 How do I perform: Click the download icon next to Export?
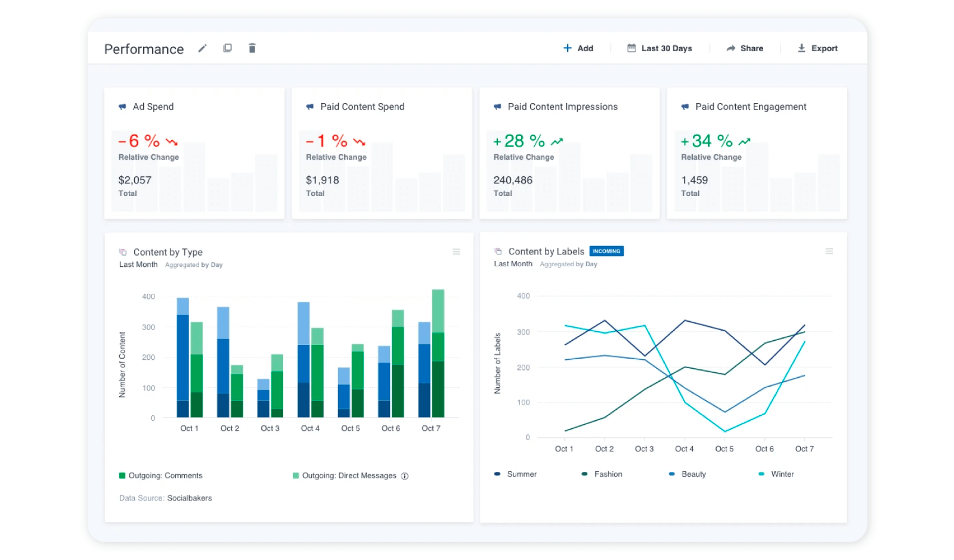coord(801,48)
